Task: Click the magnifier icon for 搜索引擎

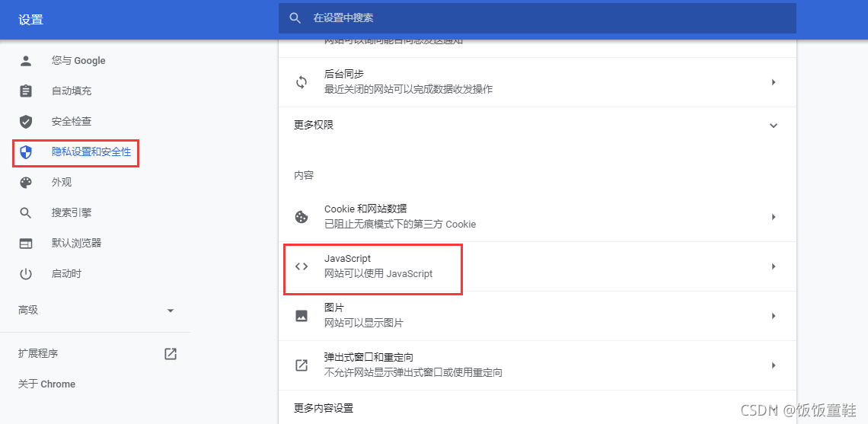Action: 26,213
